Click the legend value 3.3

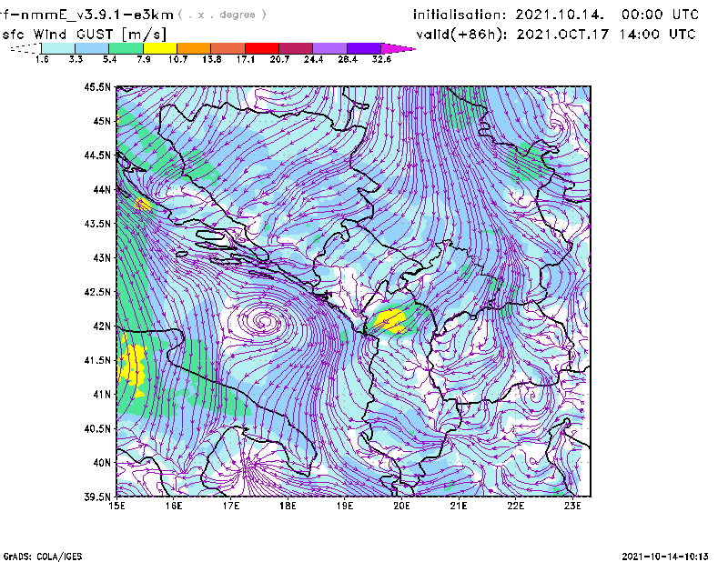[x=76, y=59]
